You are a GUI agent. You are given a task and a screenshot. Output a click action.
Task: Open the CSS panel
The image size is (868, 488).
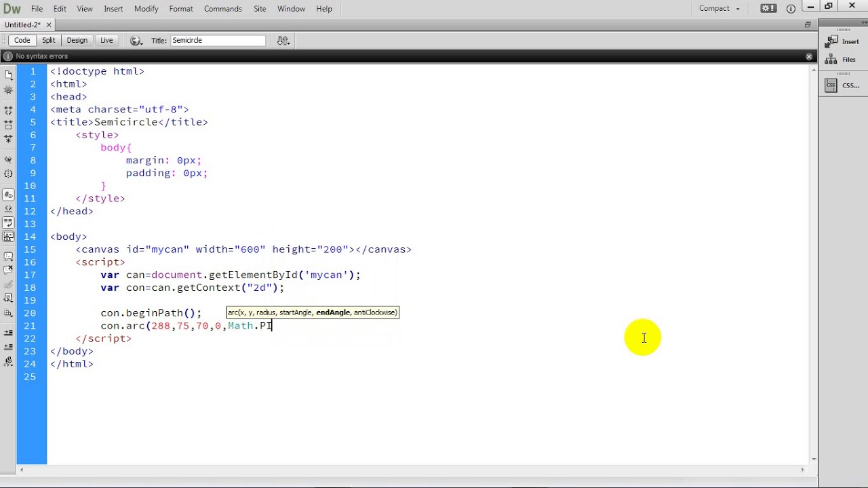843,85
